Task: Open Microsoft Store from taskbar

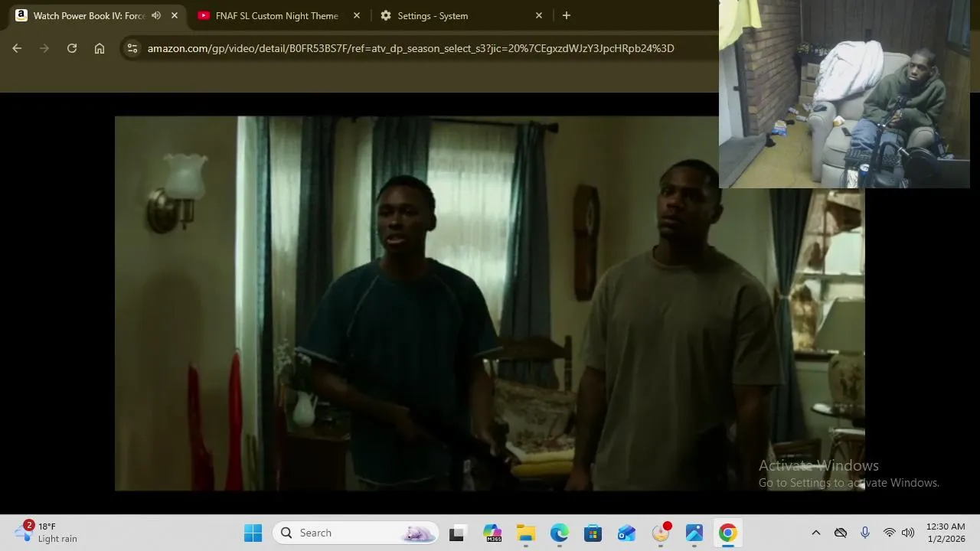Action: (x=593, y=533)
